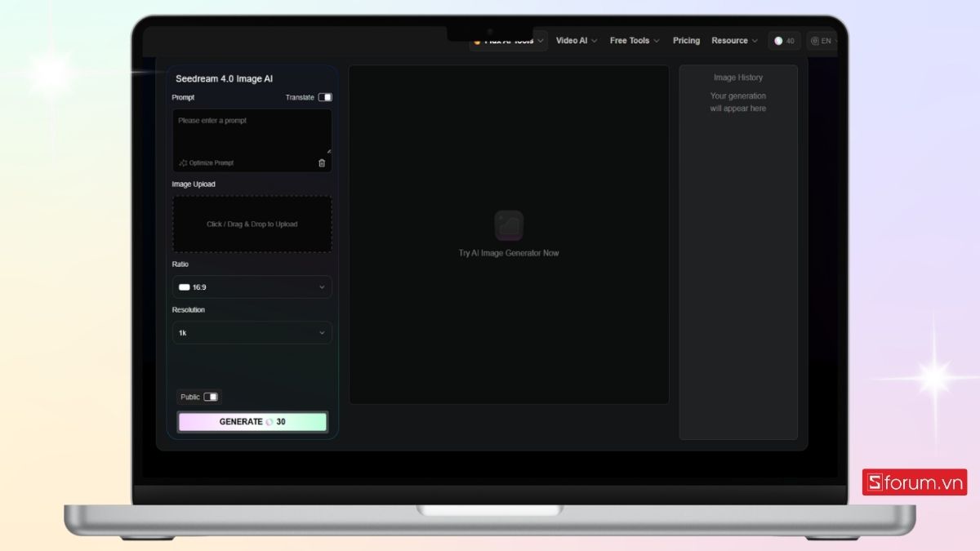Expand the Free Tools menu
Screen dimensions: 980x551
(635, 41)
